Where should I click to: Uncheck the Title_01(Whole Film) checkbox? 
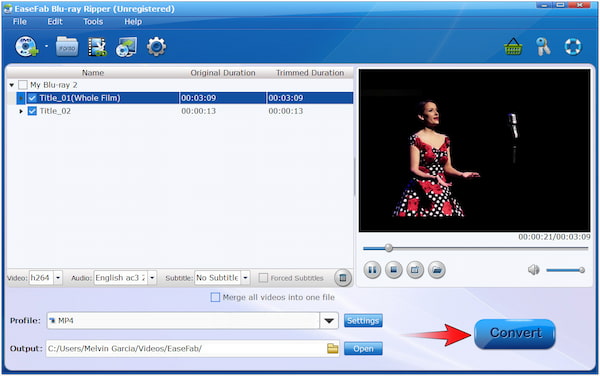coord(32,98)
